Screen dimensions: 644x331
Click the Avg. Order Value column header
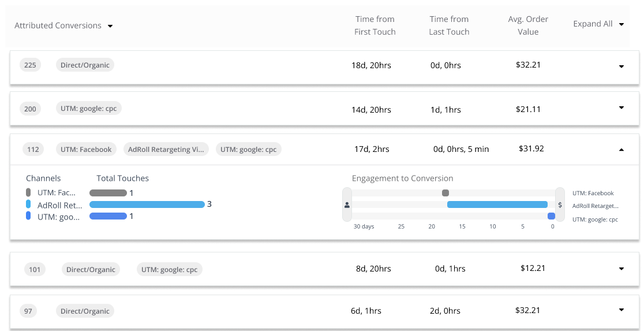(528, 25)
